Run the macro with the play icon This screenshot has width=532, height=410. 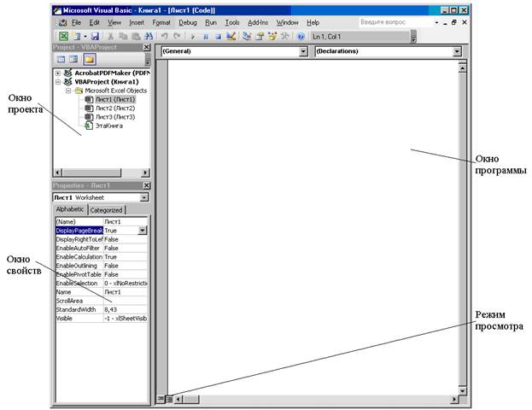point(193,37)
